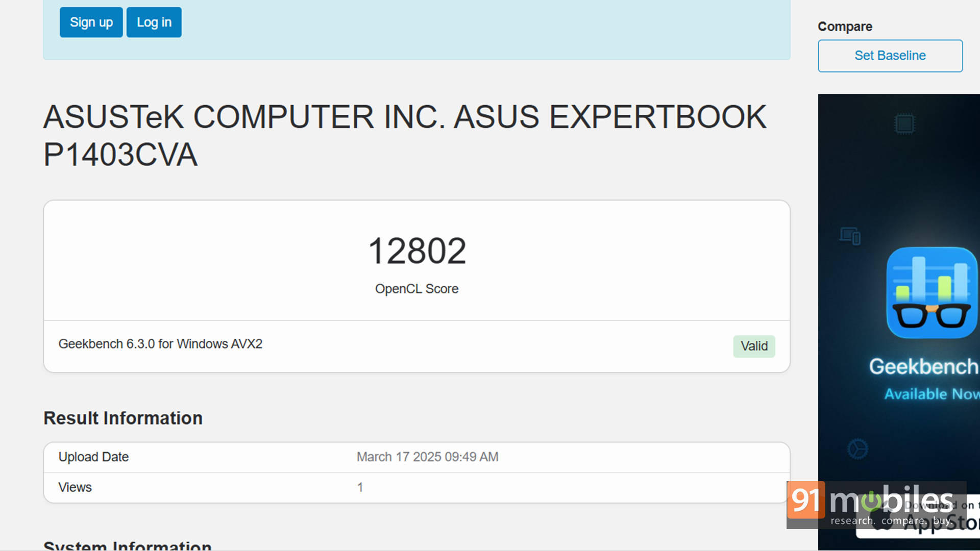
Task: Click the Upload Date row label
Action: 93,457
